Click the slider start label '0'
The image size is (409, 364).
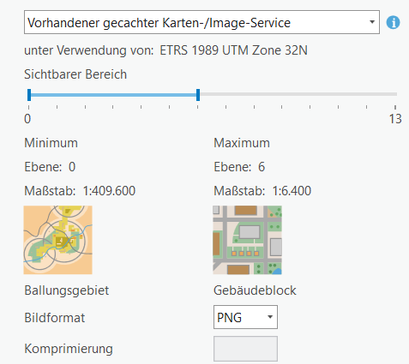[x=27, y=119]
